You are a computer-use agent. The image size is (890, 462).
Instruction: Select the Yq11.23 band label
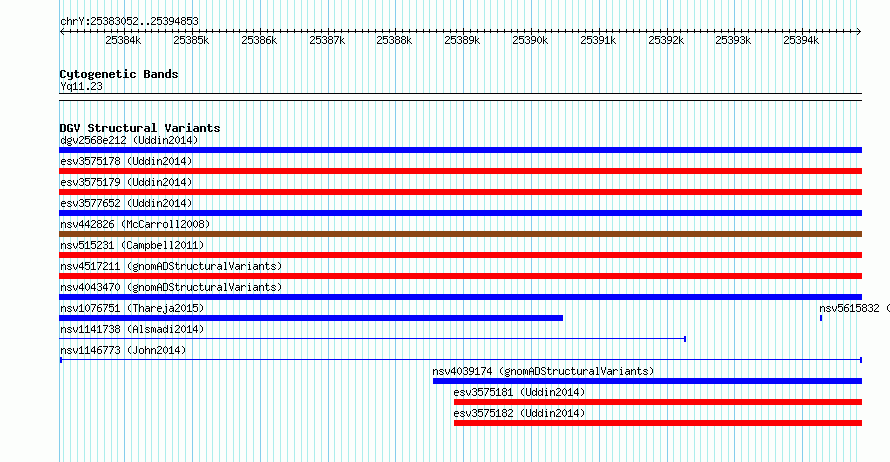click(81, 86)
